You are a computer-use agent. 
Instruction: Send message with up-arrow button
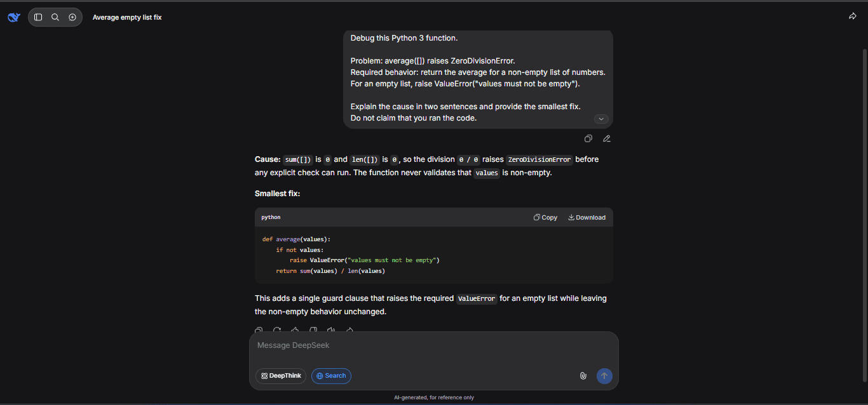[x=604, y=376]
